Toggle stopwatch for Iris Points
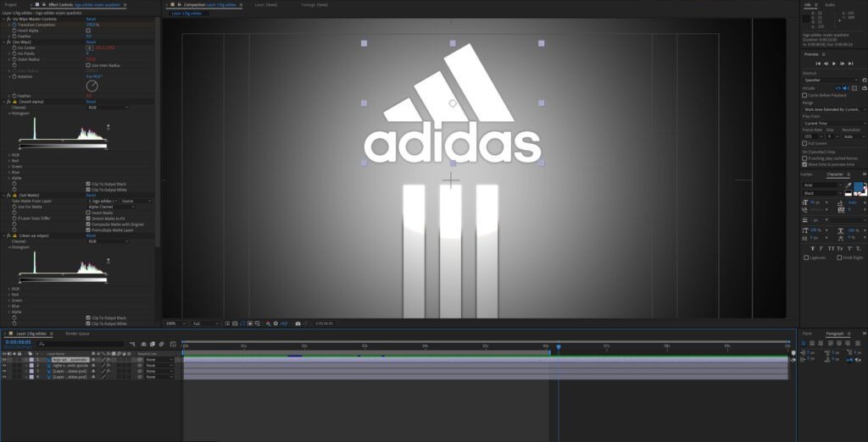This screenshot has width=868, height=442. pyautogui.click(x=14, y=53)
